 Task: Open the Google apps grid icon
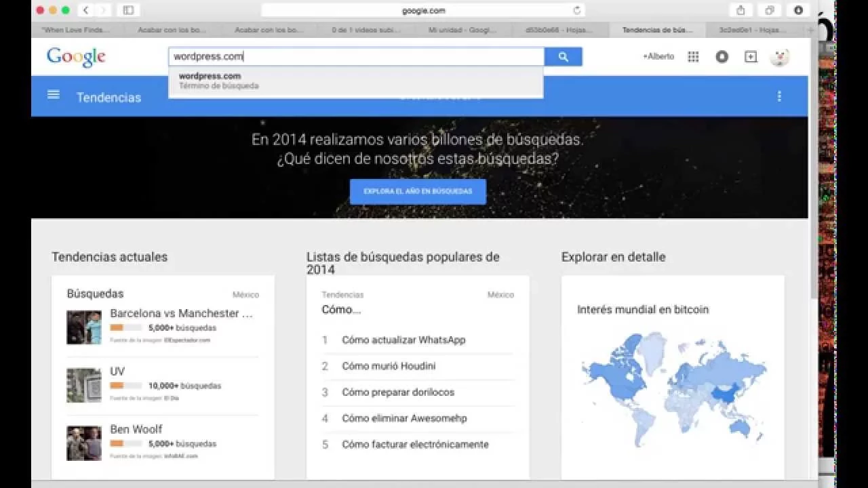click(693, 57)
